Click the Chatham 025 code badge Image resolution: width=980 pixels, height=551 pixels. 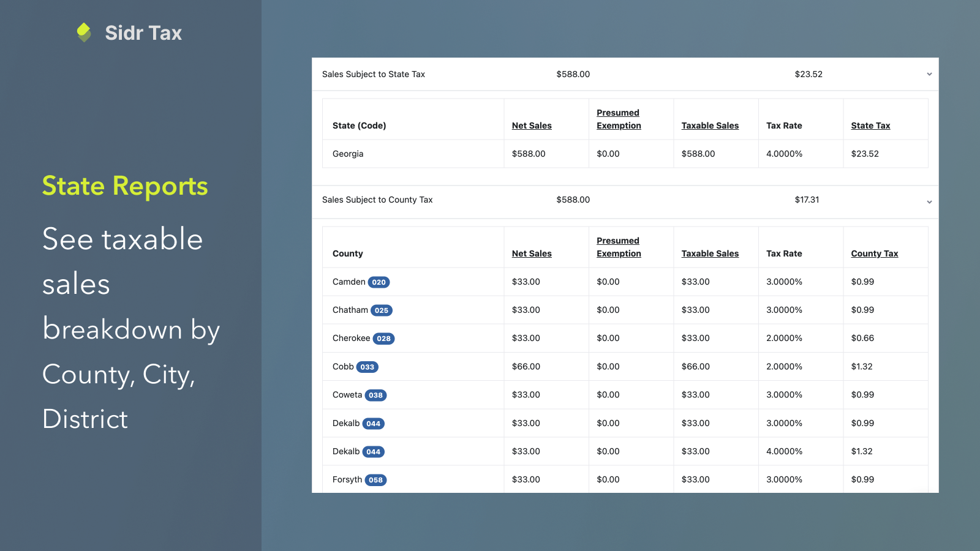point(382,310)
